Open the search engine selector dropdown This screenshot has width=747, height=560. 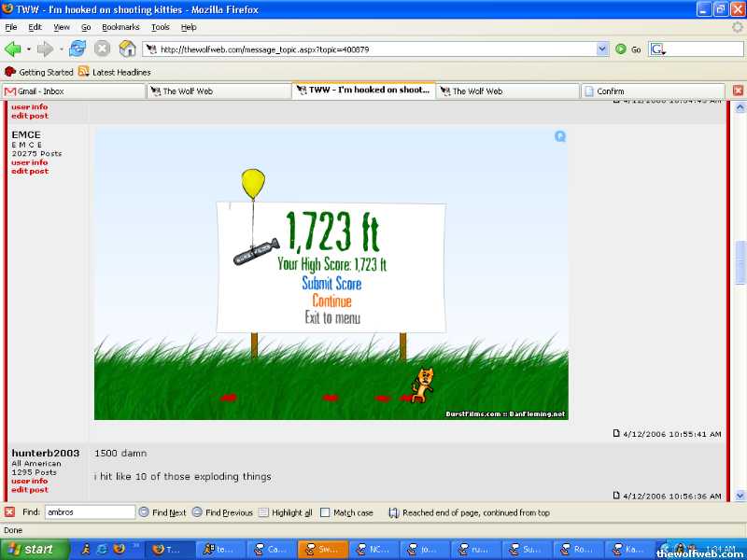pyautogui.click(x=658, y=49)
